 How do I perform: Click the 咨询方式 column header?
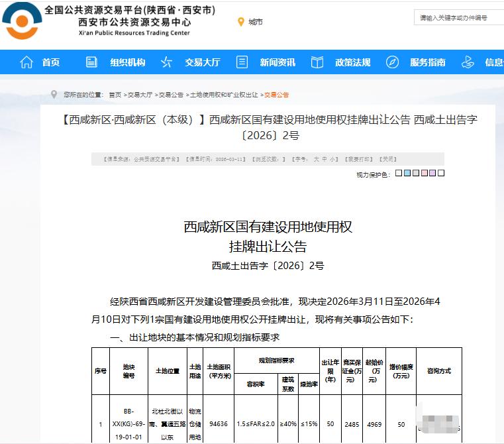[439, 371]
